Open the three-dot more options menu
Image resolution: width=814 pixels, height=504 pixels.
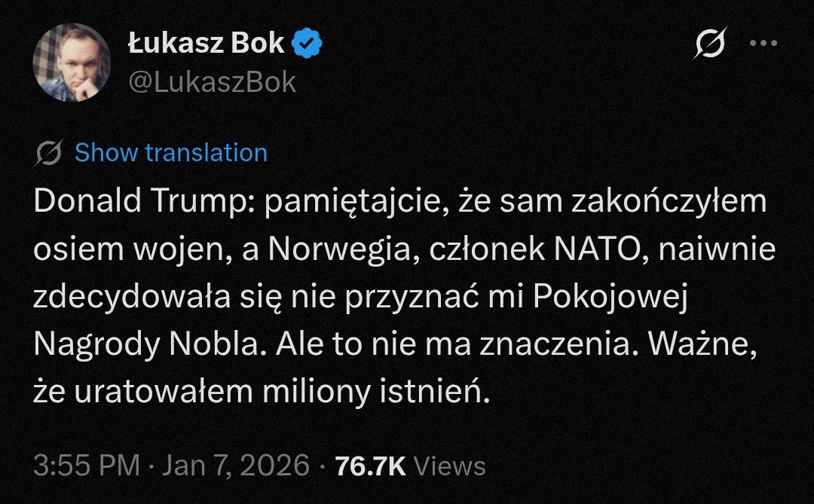[762, 44]
